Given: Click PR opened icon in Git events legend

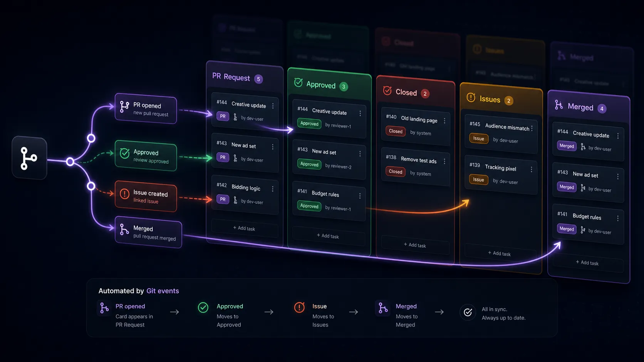Looking at the screenshot, I should pyautogui.click(x=104, y=308).
